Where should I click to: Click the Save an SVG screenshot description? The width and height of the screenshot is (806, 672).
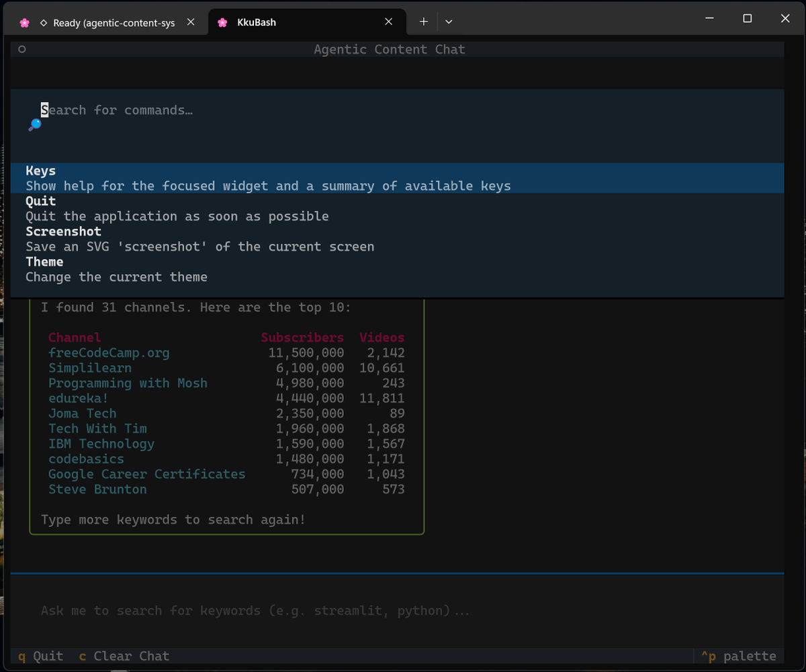click(x=200, y=246)
